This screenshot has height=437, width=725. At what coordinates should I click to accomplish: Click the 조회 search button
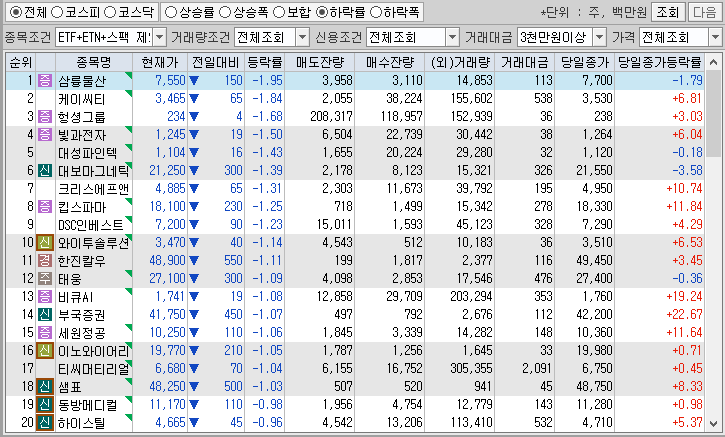667,12
